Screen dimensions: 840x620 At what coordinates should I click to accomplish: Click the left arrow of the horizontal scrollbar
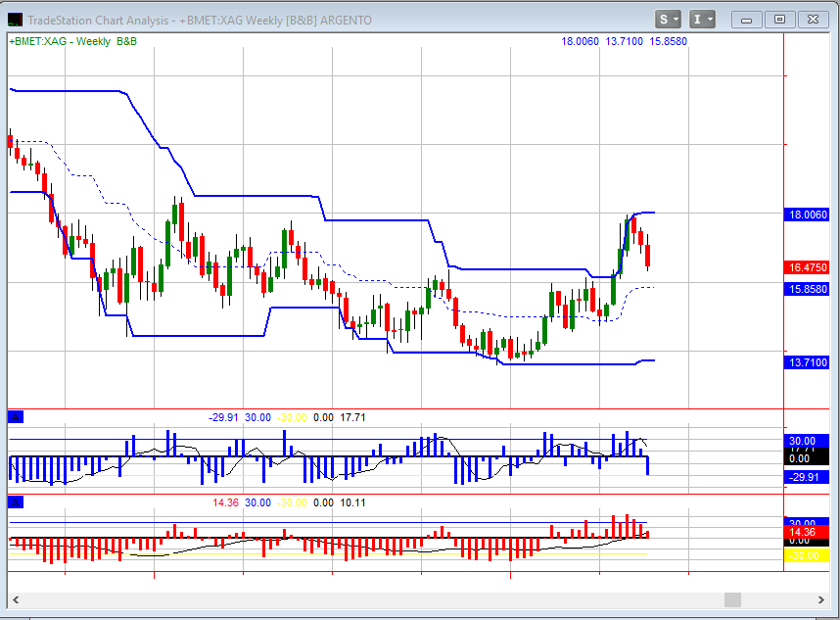[16, 599]
